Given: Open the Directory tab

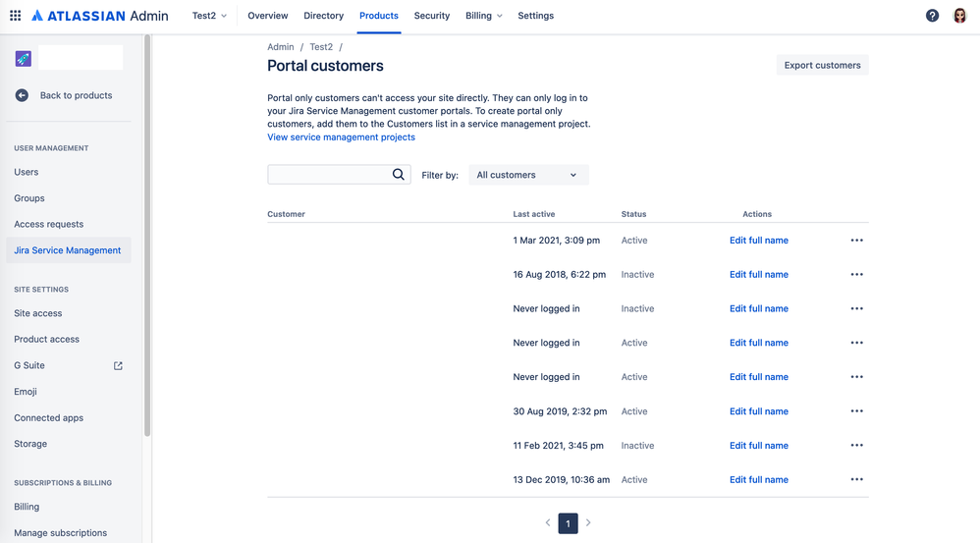Looking at the screenshot, I should tap(323, 16).
